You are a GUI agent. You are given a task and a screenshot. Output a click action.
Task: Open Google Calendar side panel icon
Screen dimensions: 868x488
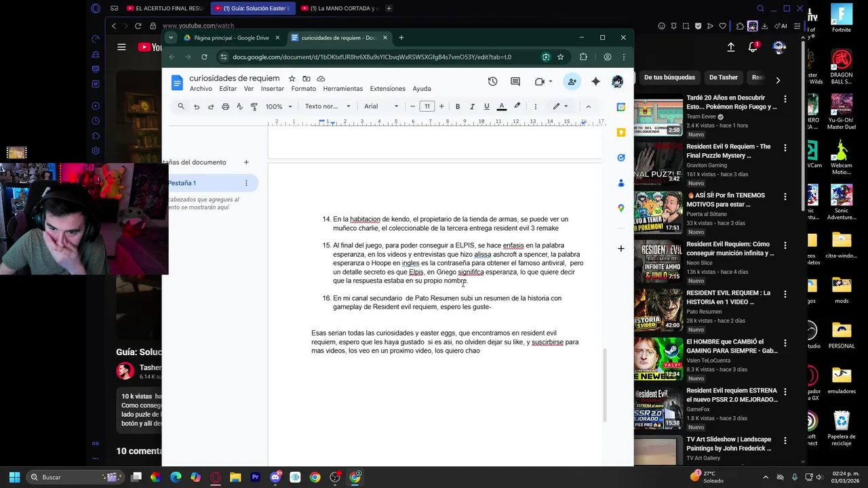(620, 107)
